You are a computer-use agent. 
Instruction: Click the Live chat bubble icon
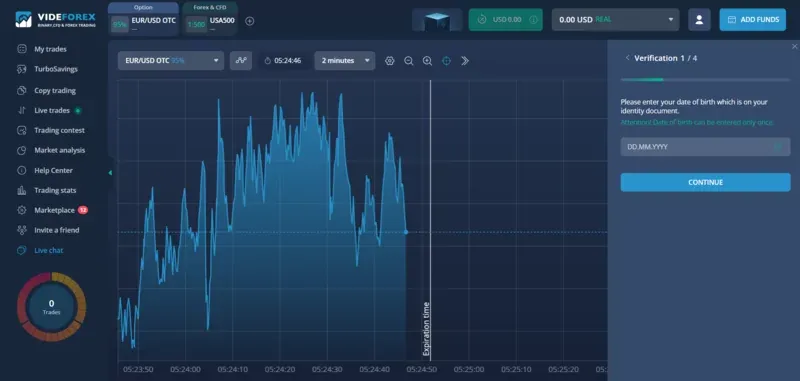[x=21, y=250]
